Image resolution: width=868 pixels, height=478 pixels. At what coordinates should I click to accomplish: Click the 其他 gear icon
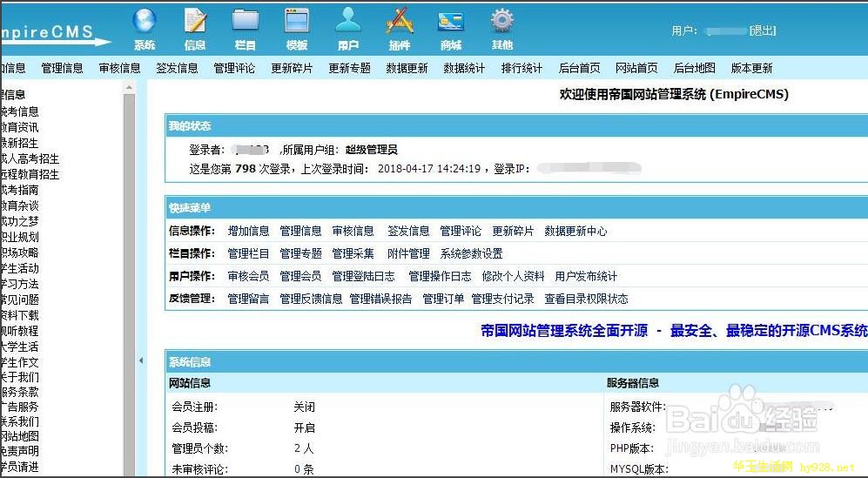[502, 22]
